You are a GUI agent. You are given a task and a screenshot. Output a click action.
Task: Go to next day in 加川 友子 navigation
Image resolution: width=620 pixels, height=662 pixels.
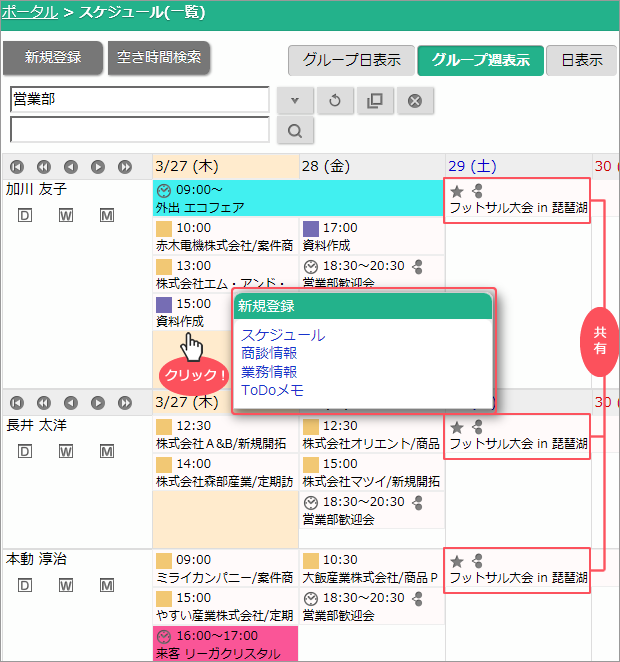pos(98,167)
